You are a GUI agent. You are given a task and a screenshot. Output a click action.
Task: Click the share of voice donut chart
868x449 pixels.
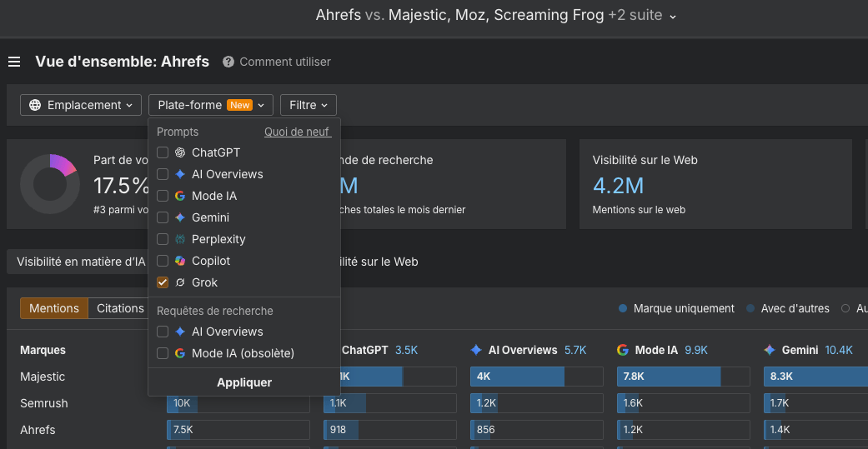point(50,184)
